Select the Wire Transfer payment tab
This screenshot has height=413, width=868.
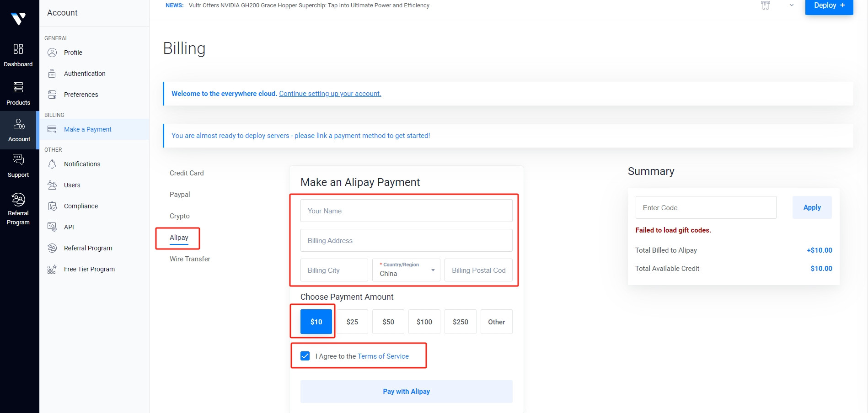190,259
